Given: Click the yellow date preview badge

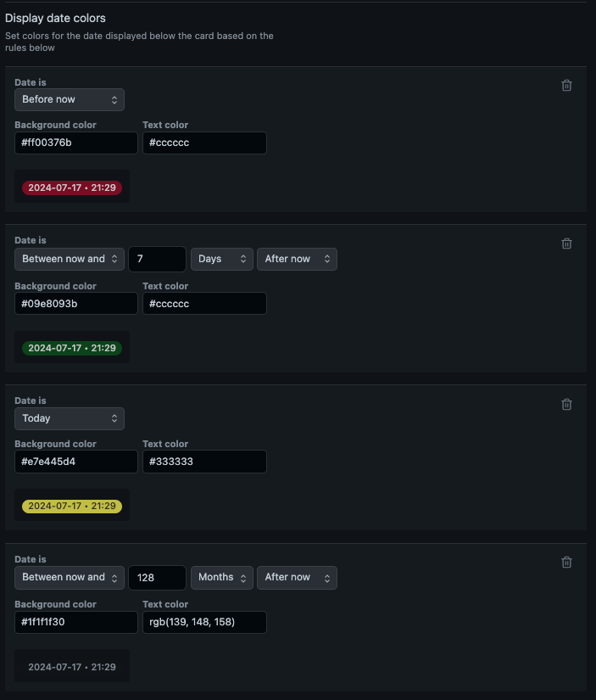Looking at the screenshot, I should click(x=72, y=507).
